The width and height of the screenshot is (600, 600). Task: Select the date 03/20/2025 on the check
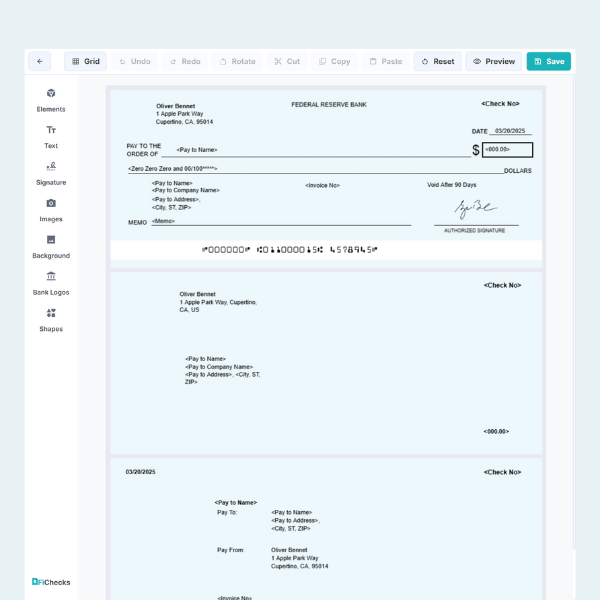(x=510, y=131)
